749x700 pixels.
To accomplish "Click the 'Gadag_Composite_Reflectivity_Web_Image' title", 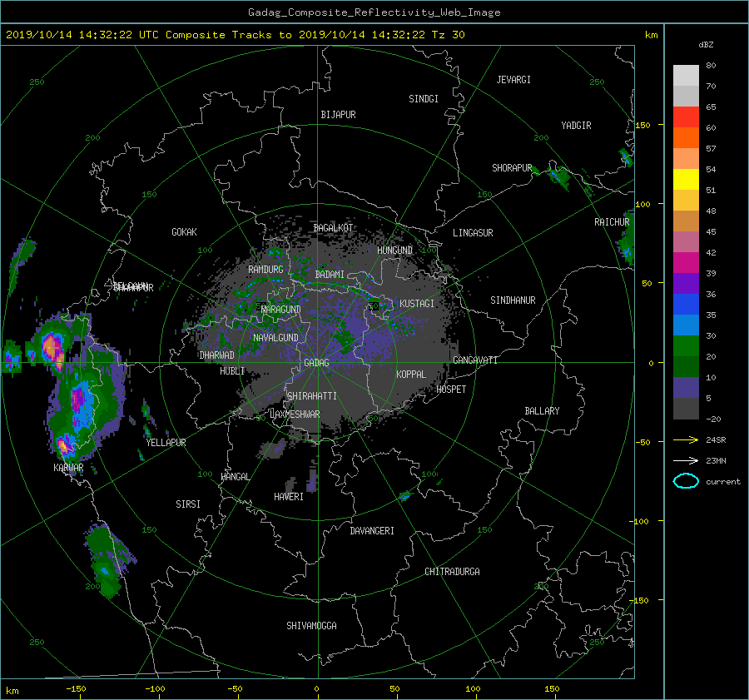I will 374,12.
